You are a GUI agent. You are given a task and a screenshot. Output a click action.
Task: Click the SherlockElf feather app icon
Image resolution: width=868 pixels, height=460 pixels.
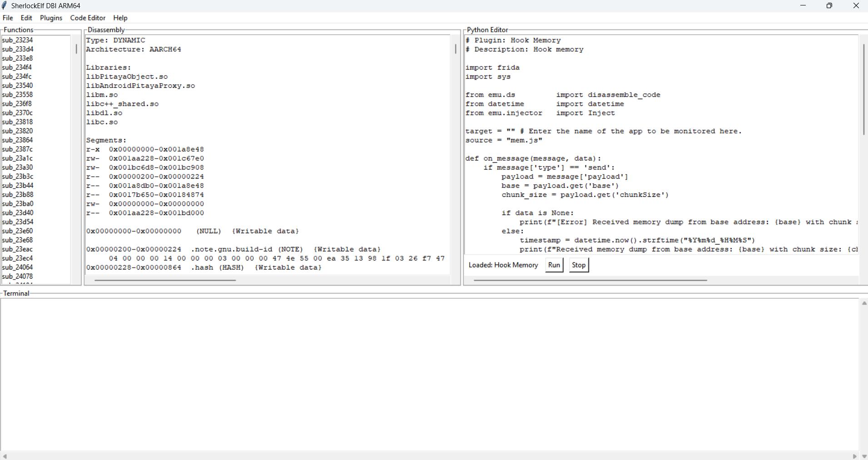click(x=5, y=5)
